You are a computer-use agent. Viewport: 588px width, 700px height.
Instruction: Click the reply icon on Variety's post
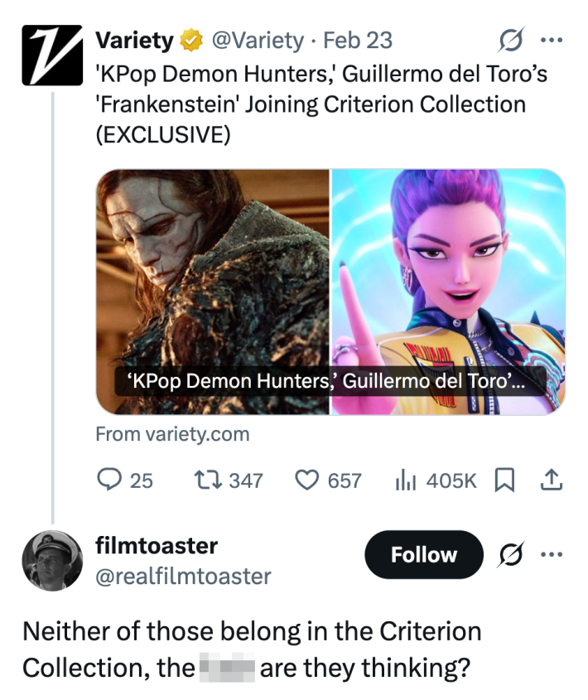click(x=111, y=480)
